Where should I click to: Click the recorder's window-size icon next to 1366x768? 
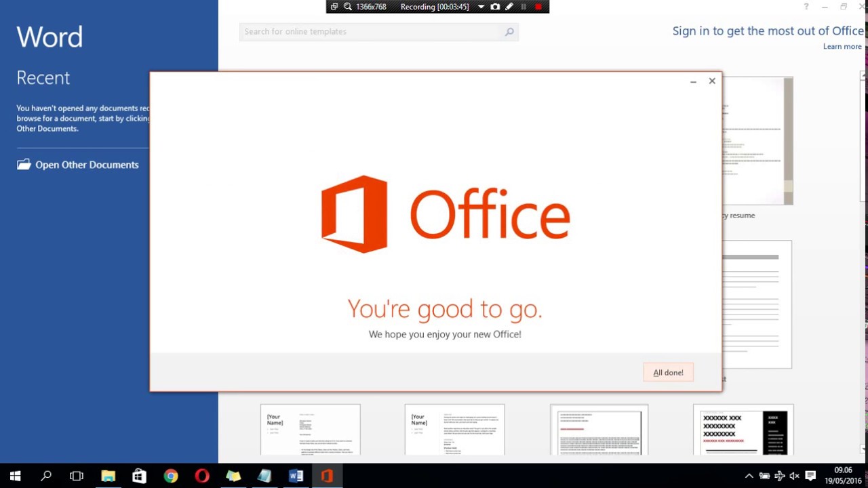tap(334, 7)
